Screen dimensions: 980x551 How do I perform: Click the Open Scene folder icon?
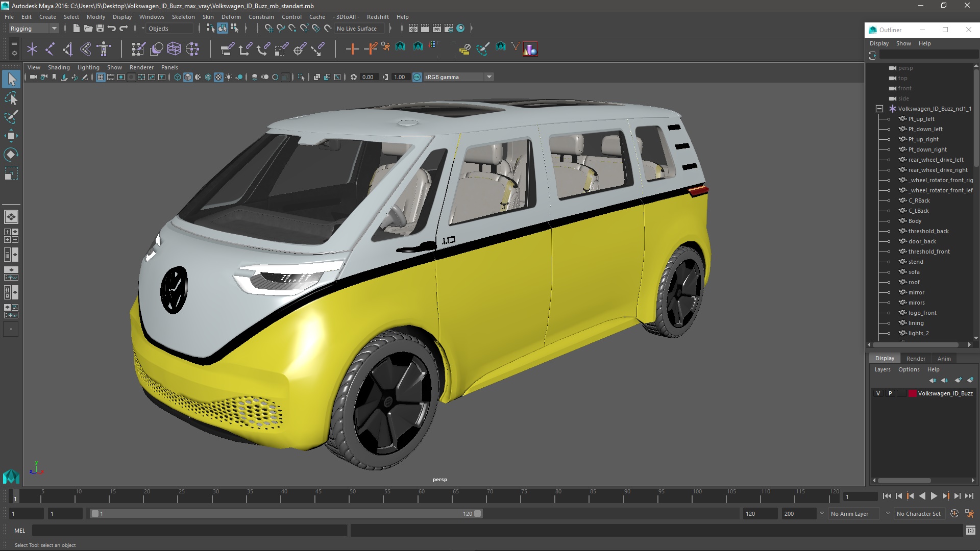88,29
